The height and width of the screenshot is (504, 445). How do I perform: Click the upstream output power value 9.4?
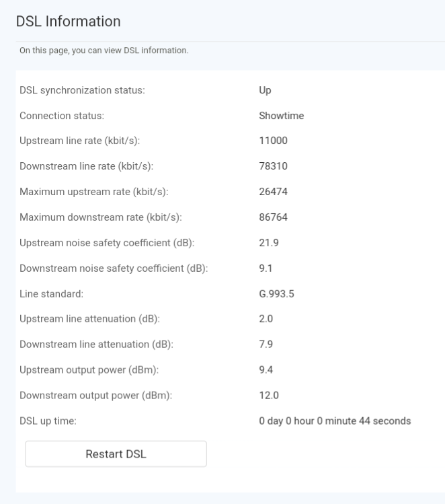[266, 370]
